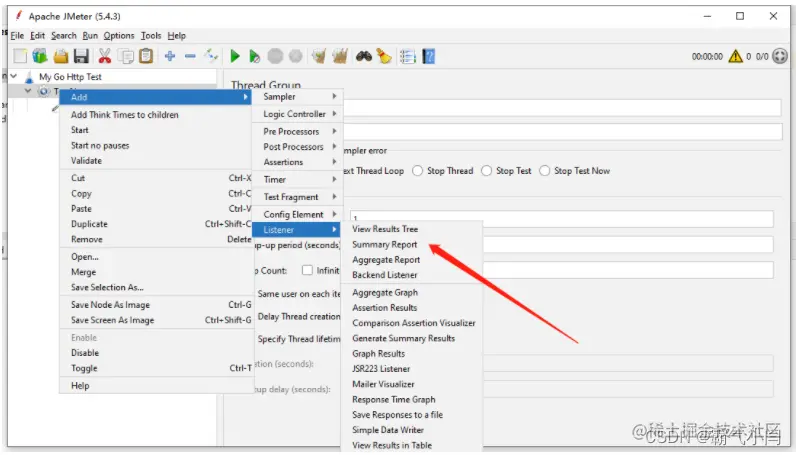The image size is (796, 455).
Task: Choose View Results Tree listener
Action: [385, 229]
